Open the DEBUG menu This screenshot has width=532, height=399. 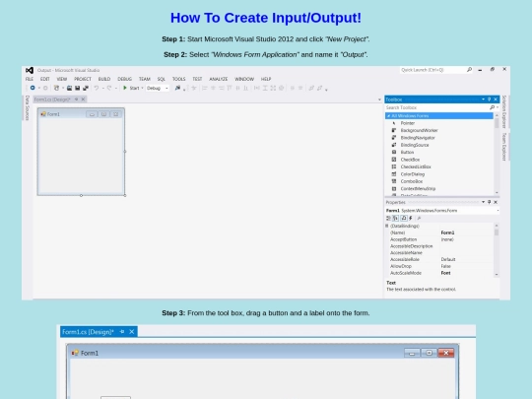(x=124, y=79)
